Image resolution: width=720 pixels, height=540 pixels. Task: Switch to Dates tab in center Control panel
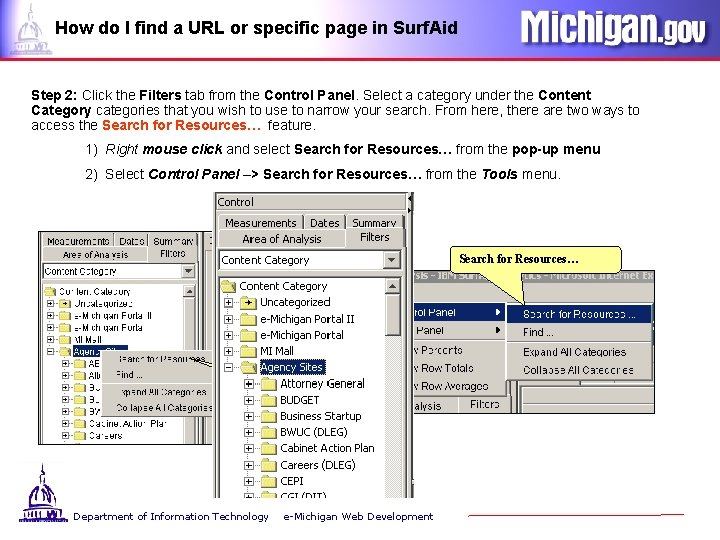pos(325,223)
